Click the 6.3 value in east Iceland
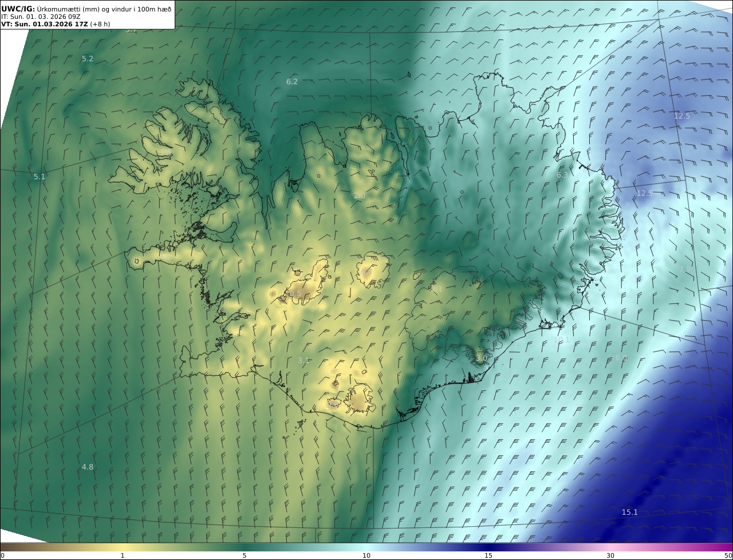 tap(563, 175)
